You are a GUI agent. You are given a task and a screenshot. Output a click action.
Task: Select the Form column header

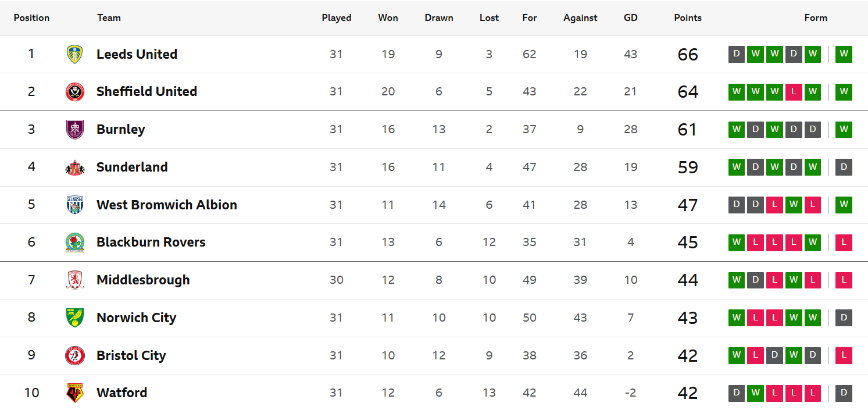[x=816, y=17]
